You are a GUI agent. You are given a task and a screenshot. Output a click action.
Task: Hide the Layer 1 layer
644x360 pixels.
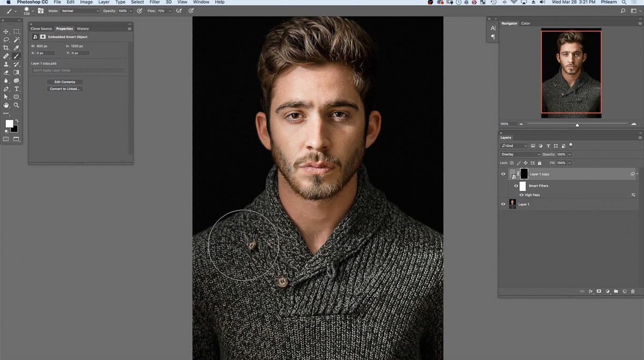point(503,204)
